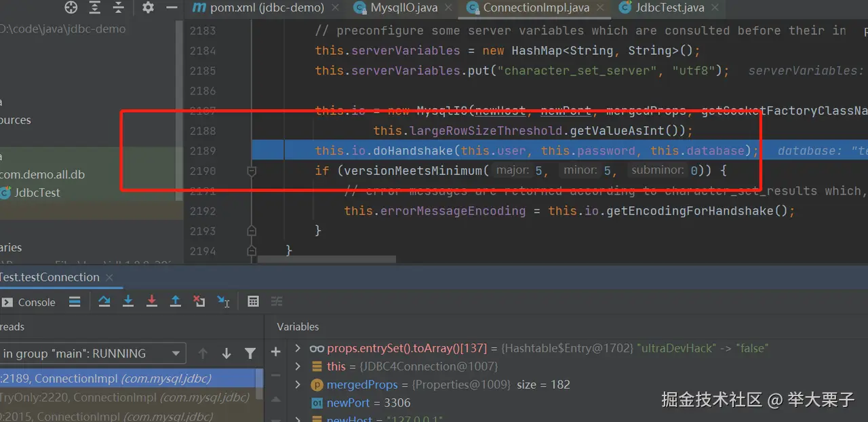The image size is (868, 422).
Task: Click line number 2189 in the gutter
Action: click(203, 151)
